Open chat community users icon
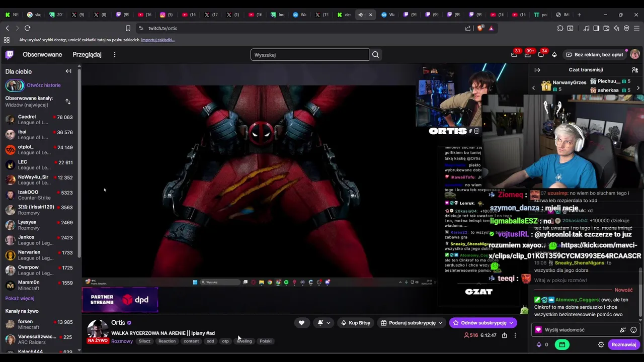Image resolution: width=644 pixels, height=362 pixels. tap(635, 70)
